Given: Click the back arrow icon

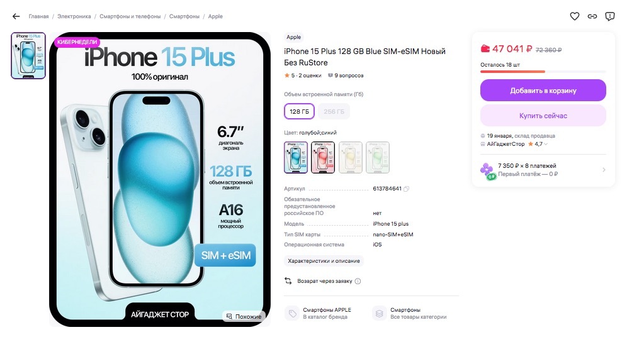Looking at the screenshot, I should click(x=16, y=16).
